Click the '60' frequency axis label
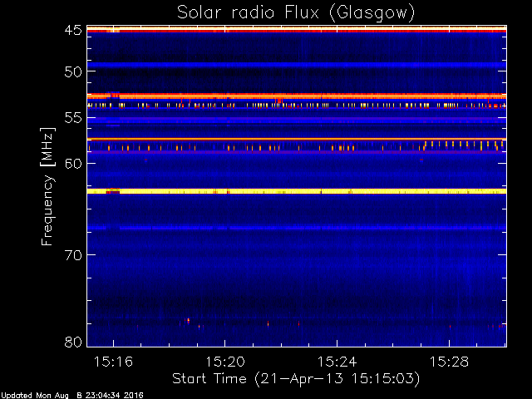 tap(73, 163)
